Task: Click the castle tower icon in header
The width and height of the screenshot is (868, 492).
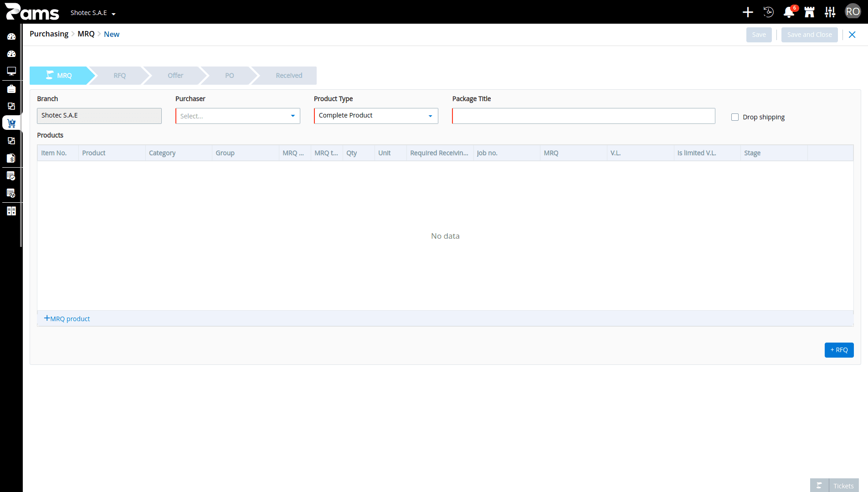Action: (x=810, y=12)
